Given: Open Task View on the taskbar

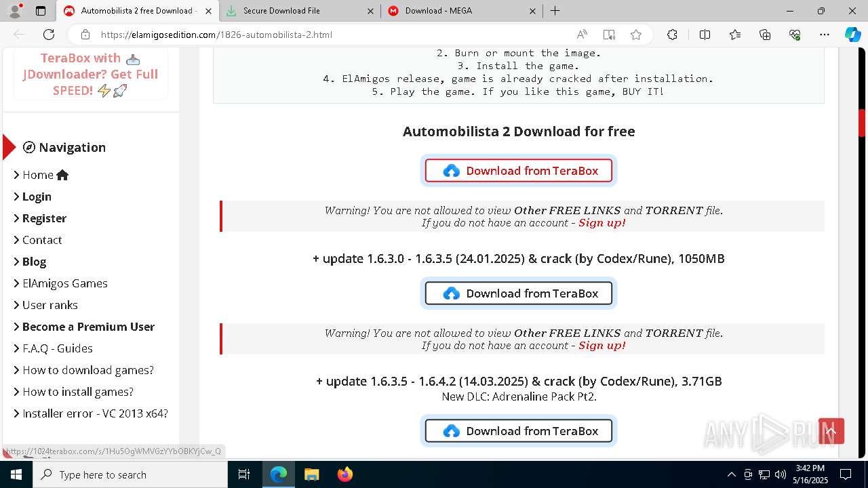Looking at the screenshot, I should 244,474.
